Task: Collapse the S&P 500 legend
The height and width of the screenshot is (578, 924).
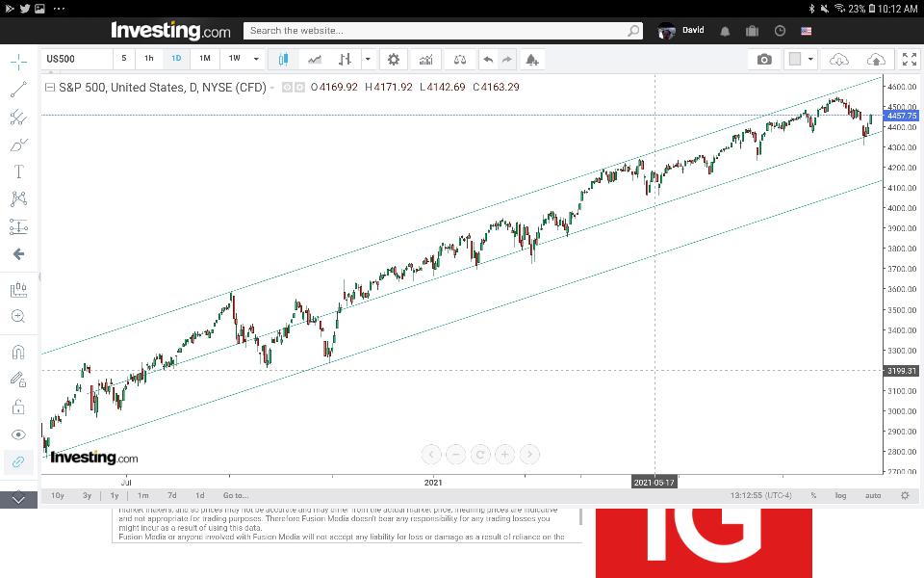Action: 50,88
